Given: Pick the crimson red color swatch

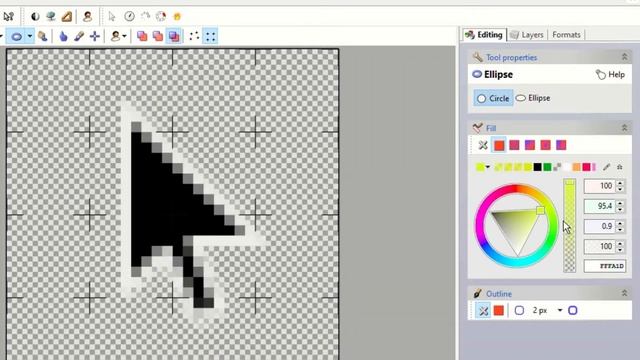Looking at the screenshot, I should click(x=586, y=167).
